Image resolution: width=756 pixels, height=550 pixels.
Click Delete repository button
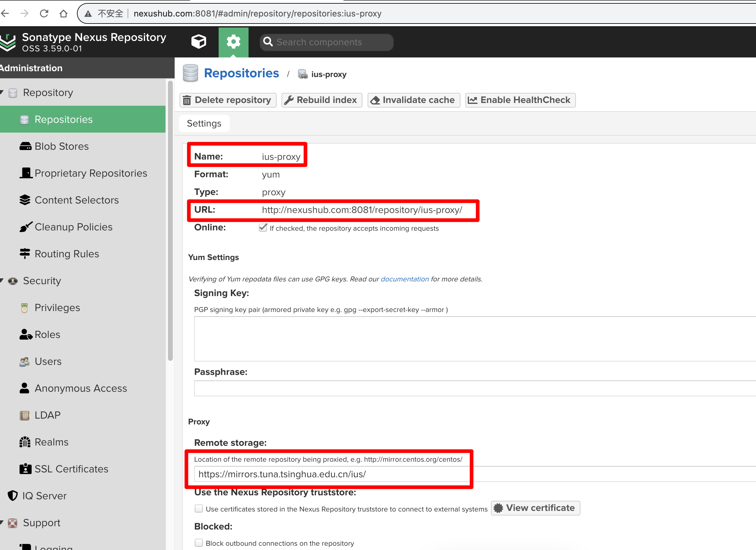(x=228, y=100)
